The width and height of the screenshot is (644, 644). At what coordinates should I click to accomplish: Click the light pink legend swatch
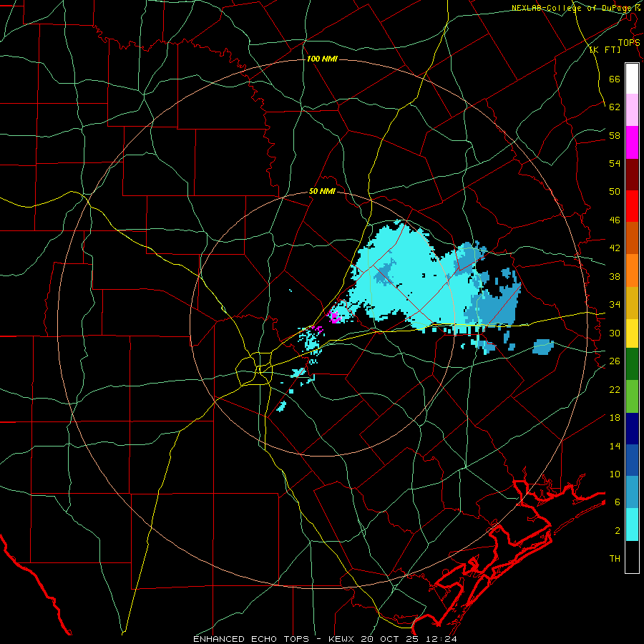[632, 110]
